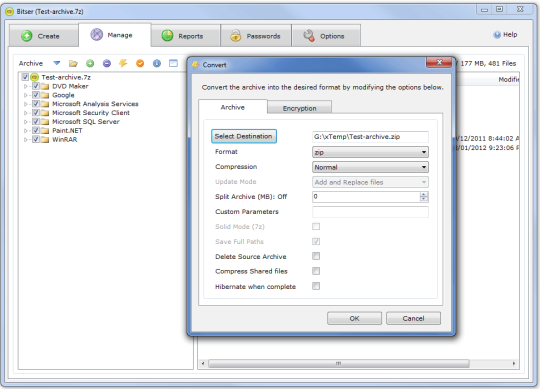Click the Manage tab purple icon
The height and width of the screenshot is (389, 540).
click(97, 34)
